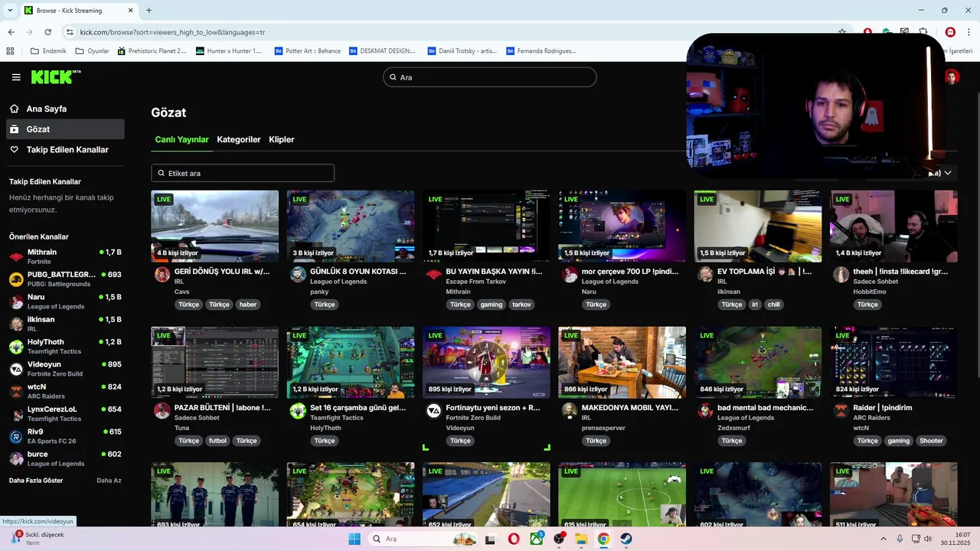Open the GERİ DÖNÜŞ YOLU IRL stream thumbnail
Screen dimensions: 980x551
pyautogui.click(x=215, y=227)
